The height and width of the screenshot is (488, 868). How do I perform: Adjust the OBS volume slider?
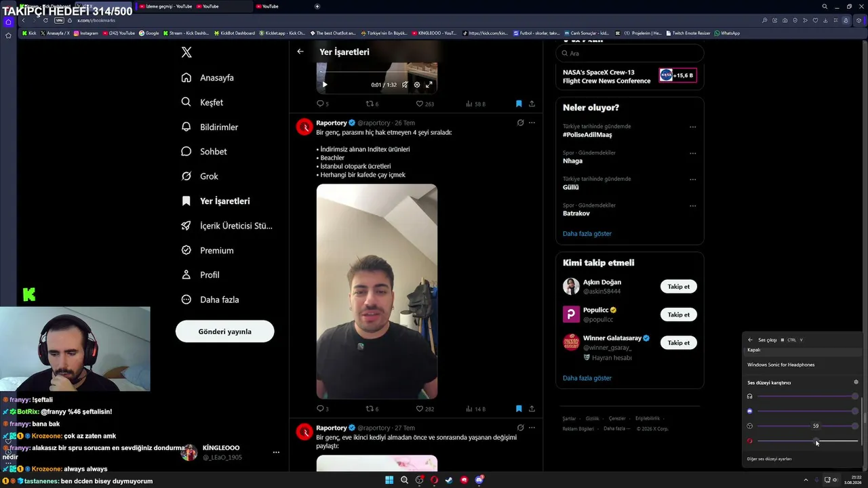tap(808, 426)
